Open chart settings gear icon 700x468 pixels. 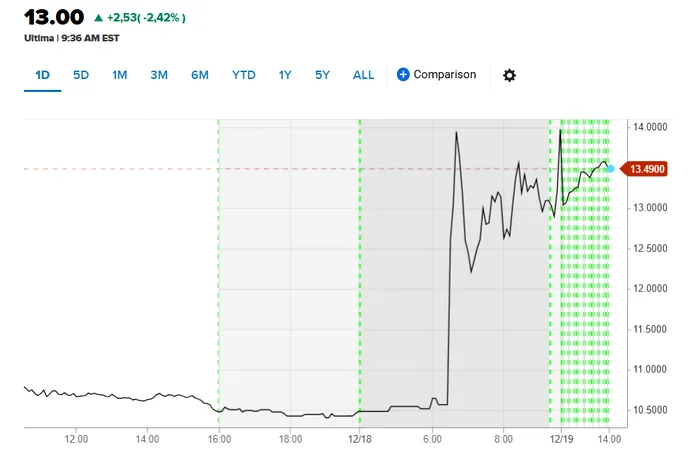coord(510,75)
